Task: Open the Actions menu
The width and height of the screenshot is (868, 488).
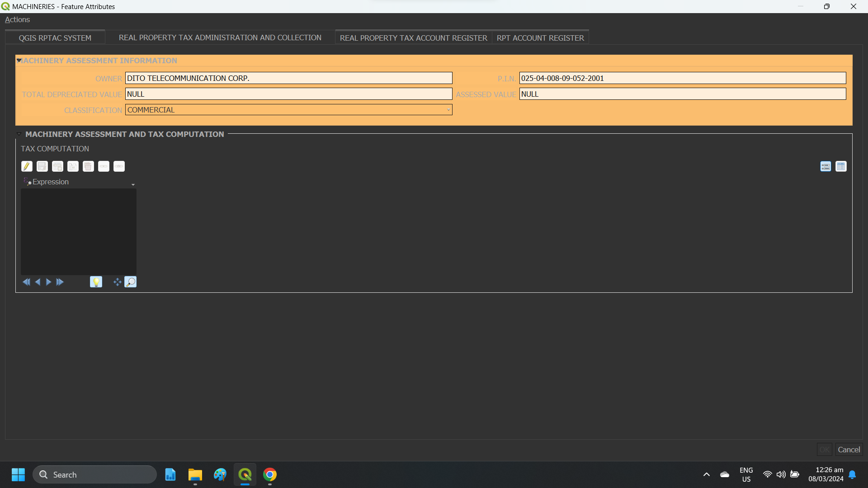Action: click(x=17, y=19)
